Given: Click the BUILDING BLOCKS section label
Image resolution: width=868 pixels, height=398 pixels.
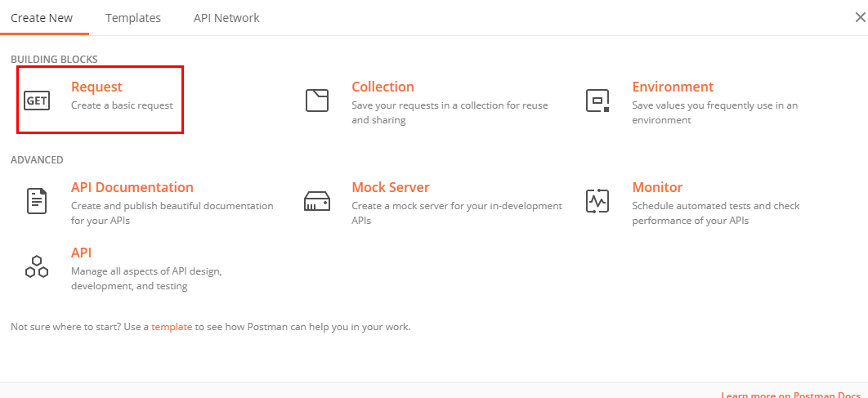Looking at the screenshot, I should pyautogui.click(x=54, y=59).
